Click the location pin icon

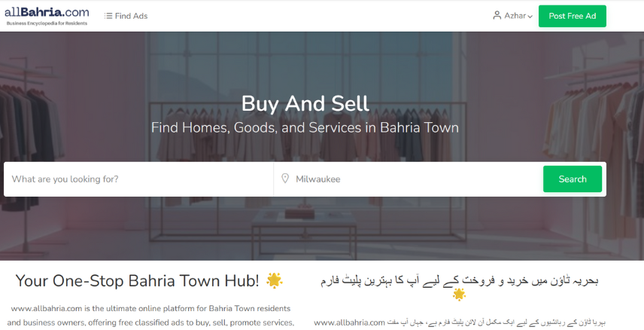click(x=285, y=179)
